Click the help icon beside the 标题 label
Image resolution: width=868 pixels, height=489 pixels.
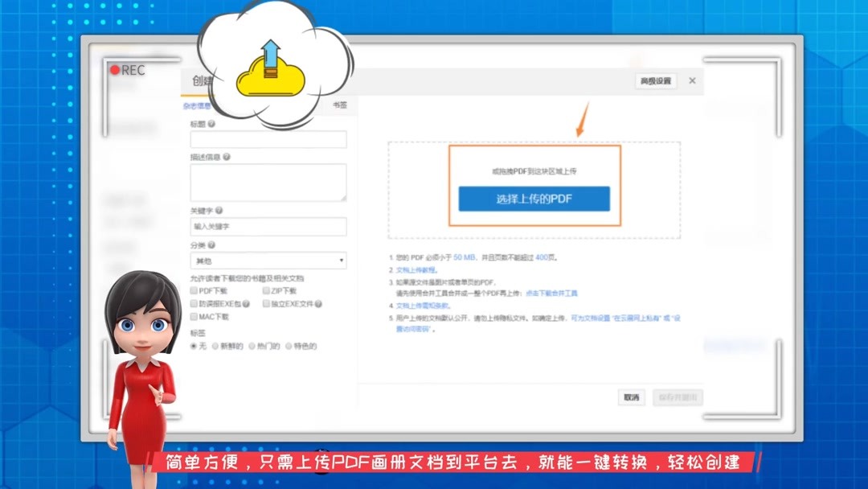(211, 121)
